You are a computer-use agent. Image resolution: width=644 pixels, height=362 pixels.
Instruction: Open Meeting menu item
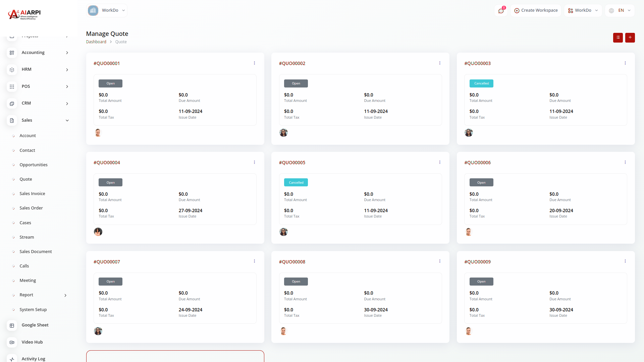click(x=28, y=281)
